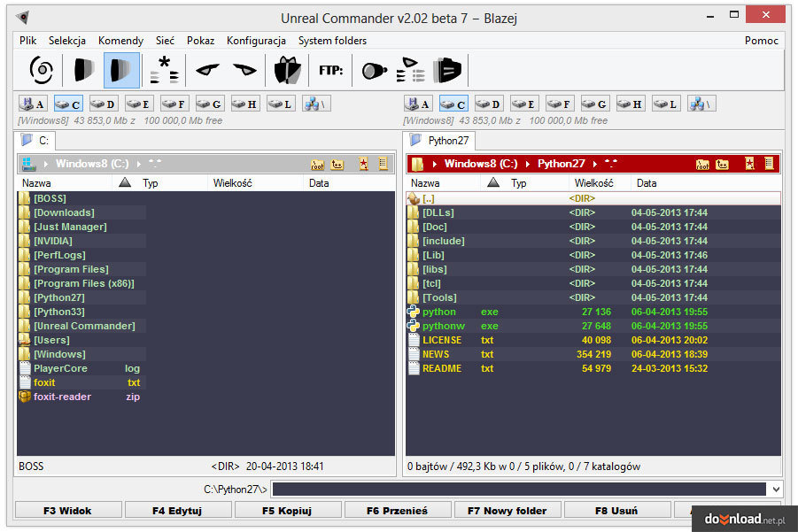Viewport: 798px width, 532px height.
Task: Select the [..] parent directory row
Action: (x=593, y=198)
